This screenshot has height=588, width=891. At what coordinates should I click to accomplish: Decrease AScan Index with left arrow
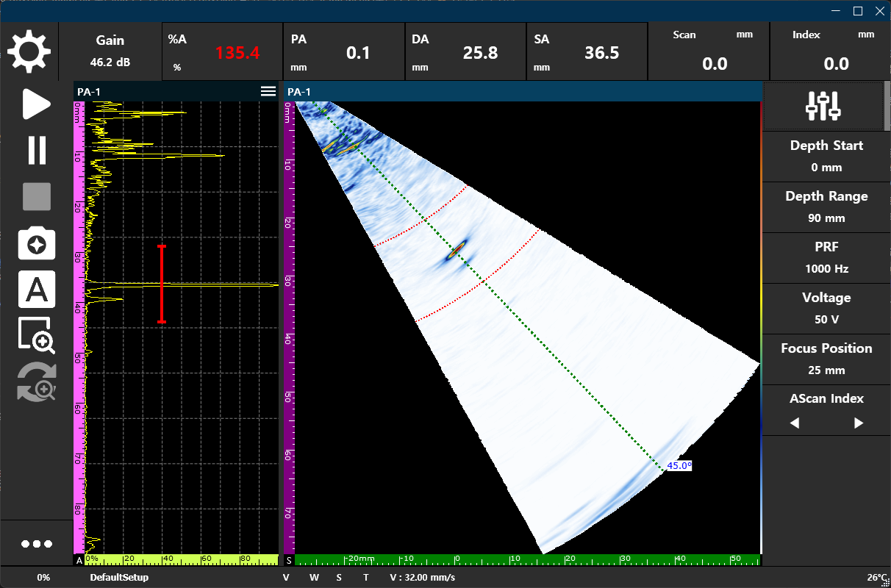pos(795,423)
